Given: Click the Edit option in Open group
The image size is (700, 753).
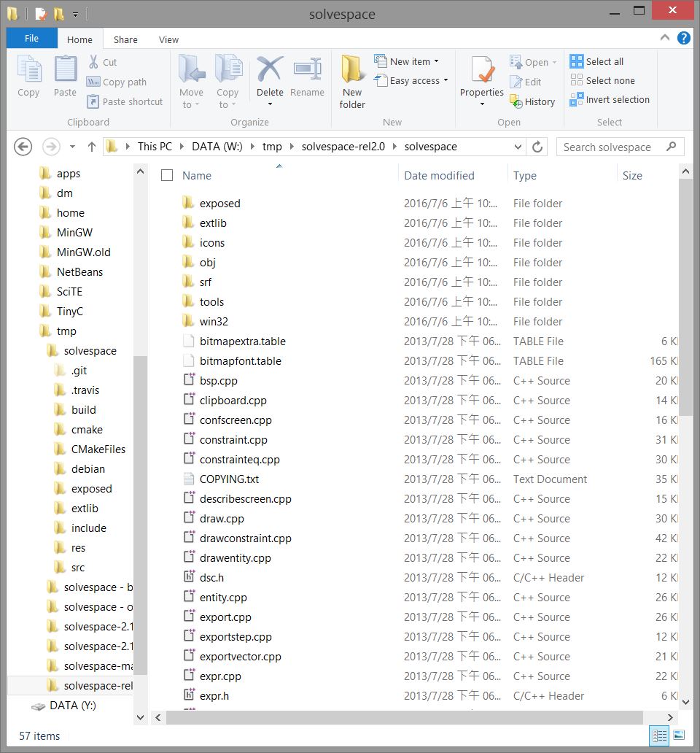Looking at the screenshot, I should 525,82.
